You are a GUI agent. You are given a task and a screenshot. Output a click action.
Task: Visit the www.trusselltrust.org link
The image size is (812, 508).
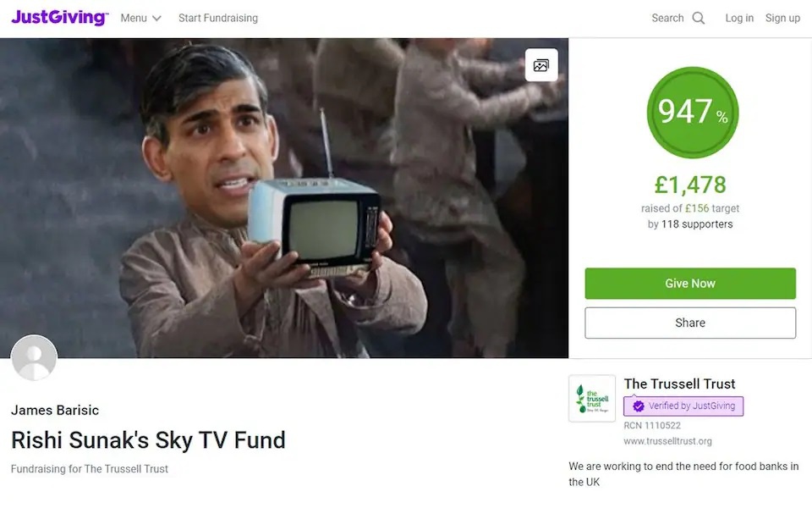(667, 441)
